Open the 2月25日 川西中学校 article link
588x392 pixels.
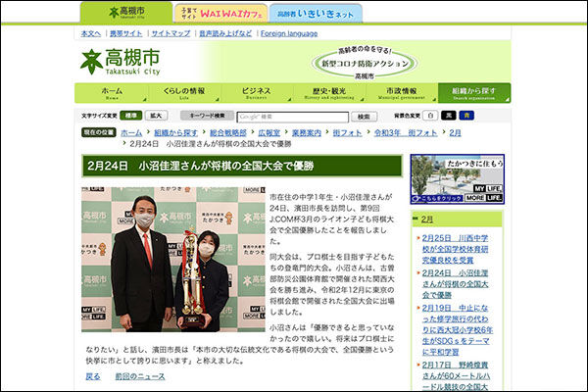click(455, 249)
